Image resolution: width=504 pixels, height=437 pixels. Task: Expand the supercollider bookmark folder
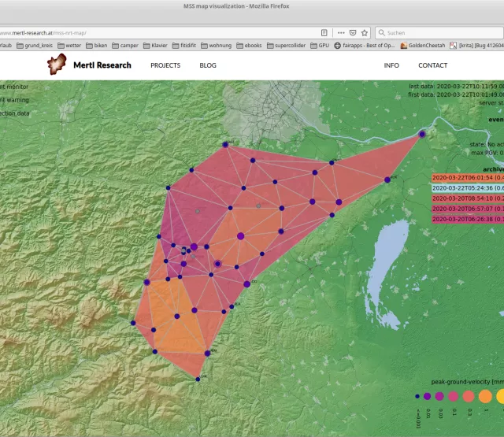(283, 46)
